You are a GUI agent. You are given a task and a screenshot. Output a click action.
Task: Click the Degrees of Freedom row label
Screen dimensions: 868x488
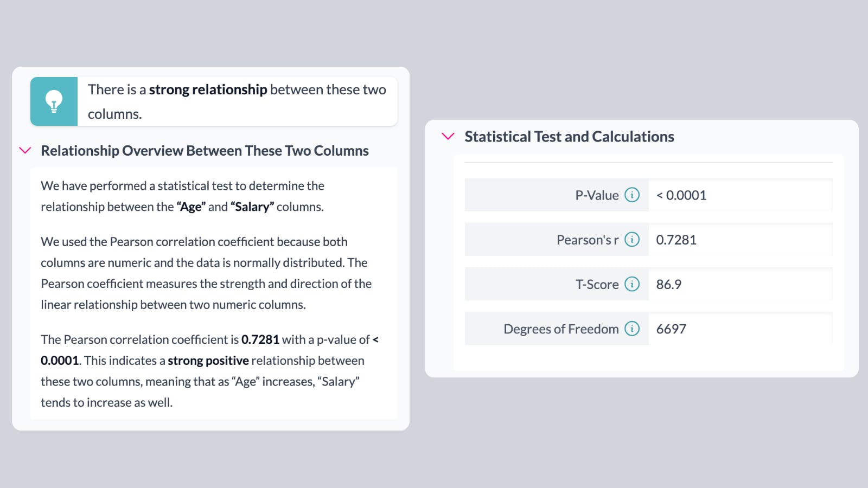pyautogui.click(x=561, y=329)
